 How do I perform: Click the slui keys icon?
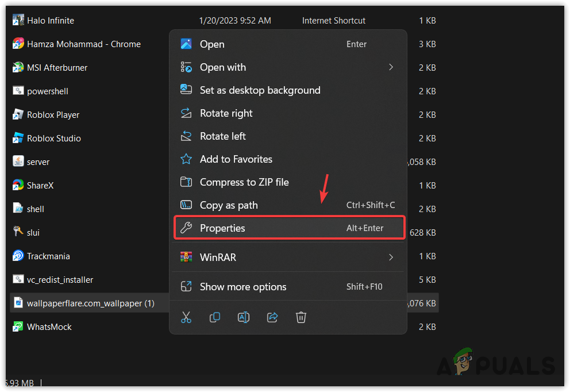(x=18, y=232)
